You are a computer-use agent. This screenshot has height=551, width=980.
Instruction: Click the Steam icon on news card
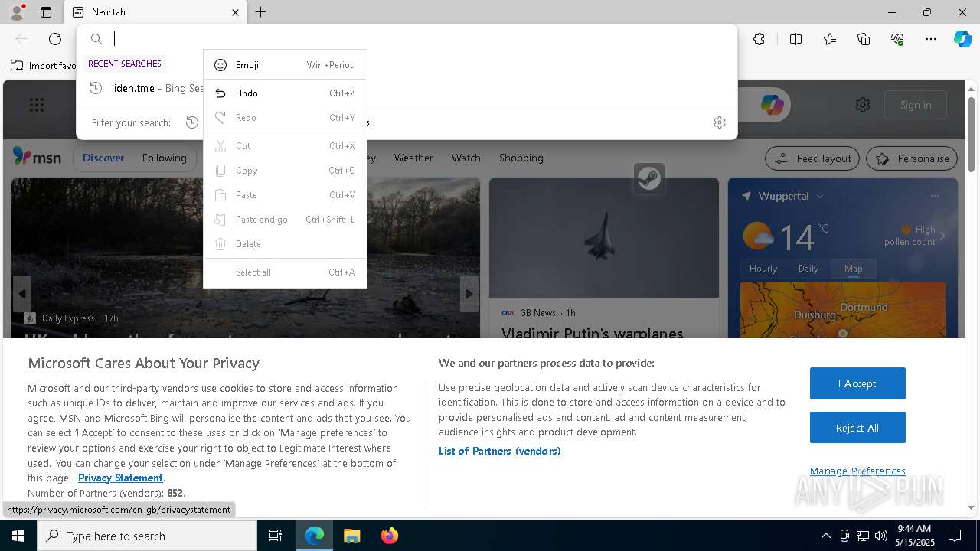(648, 178)
